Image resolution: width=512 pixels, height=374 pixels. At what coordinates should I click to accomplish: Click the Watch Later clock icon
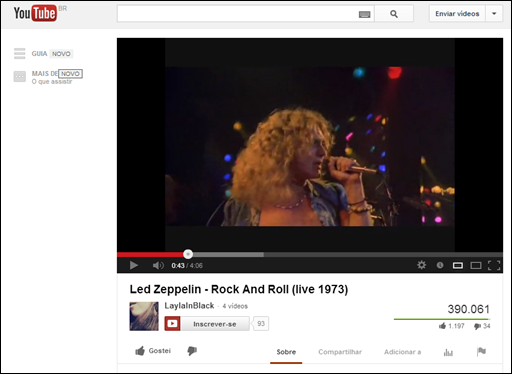(x=440, y=265)
